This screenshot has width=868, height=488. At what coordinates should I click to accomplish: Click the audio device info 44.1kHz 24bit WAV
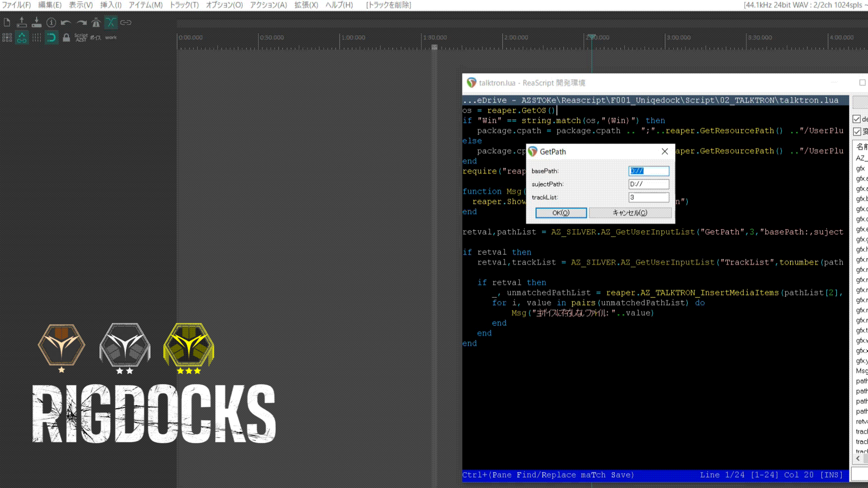click(x=805, y=5)
